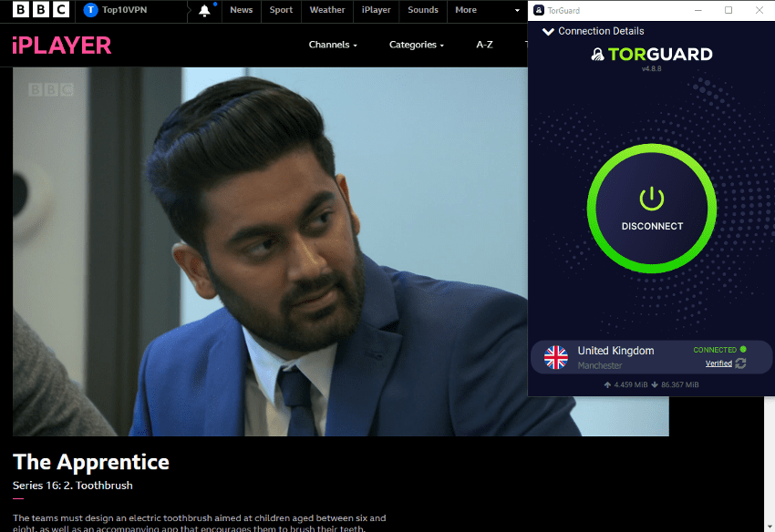Click the iPLAYER logo
Screen dimensions: 775x532
point(61,45)
